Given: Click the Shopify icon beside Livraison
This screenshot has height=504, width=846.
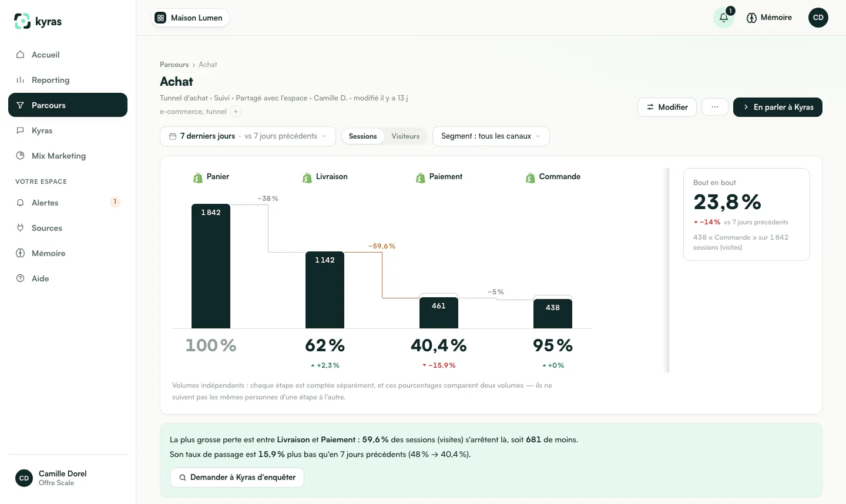Looking at the screenshot, I should [307, 177].
